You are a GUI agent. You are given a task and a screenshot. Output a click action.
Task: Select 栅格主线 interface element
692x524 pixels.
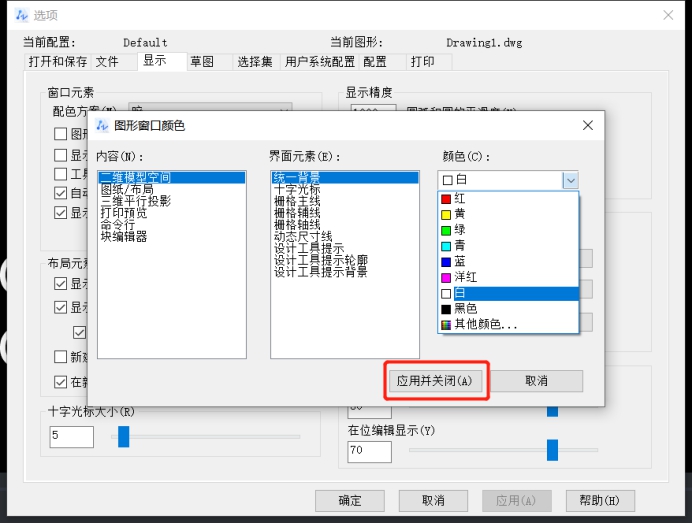[345, 201]
